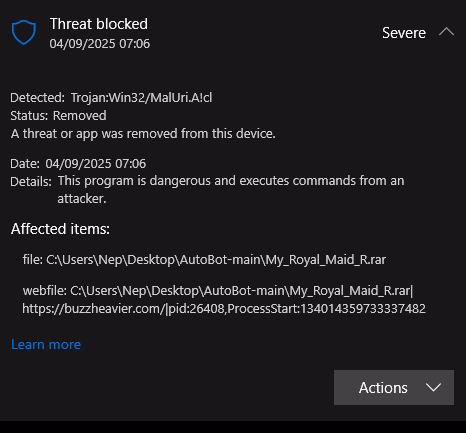The height and width of the screenshot is (433, 466).
Task: Open the Learn more link
Action: tap(46, 344)
